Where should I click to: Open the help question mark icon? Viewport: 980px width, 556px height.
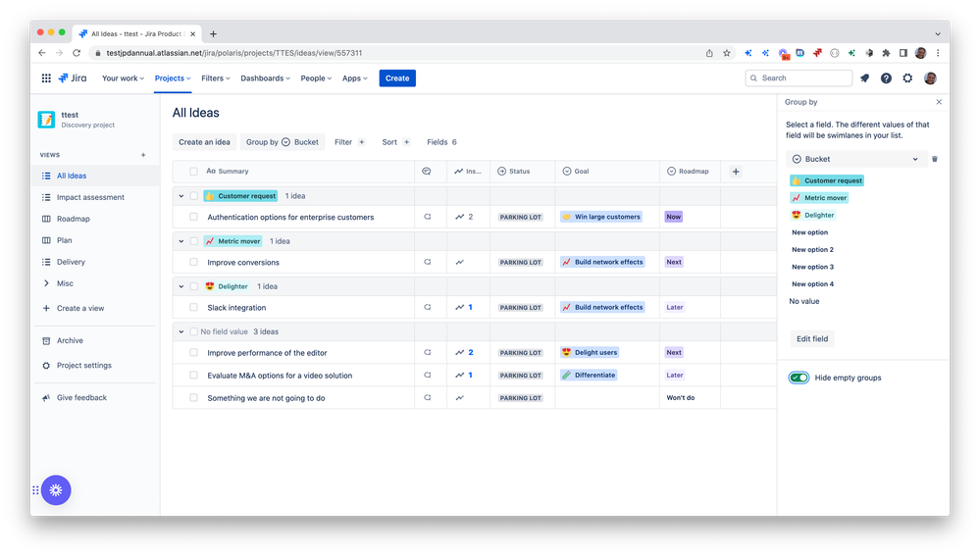coord(886,78)
